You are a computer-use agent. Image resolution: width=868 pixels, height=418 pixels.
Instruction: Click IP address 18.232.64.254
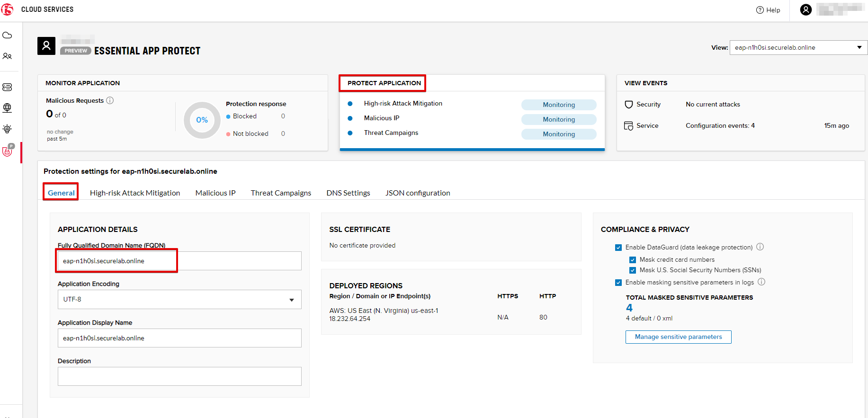tap(350, 319)
